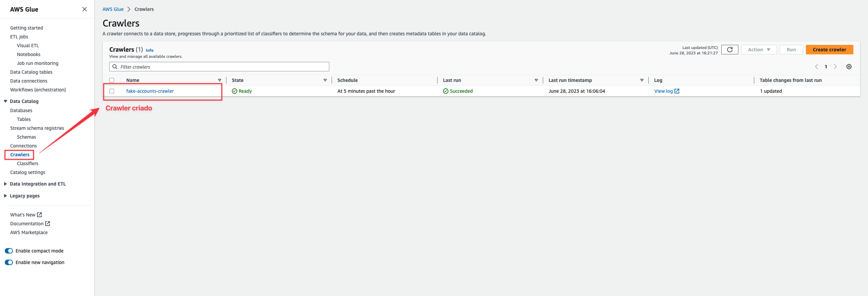868x296 pixels.
Task: Open Tables under Databases
Action: coord(24,119)
